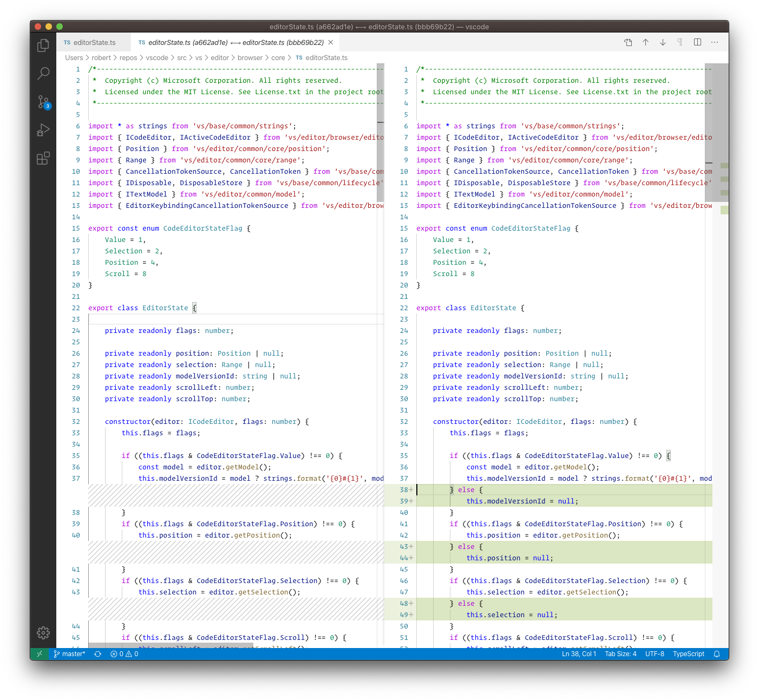This screenshot has height=700, width=759.
Task: Click Copyright comment line in left pane
Action: (217, 81)
